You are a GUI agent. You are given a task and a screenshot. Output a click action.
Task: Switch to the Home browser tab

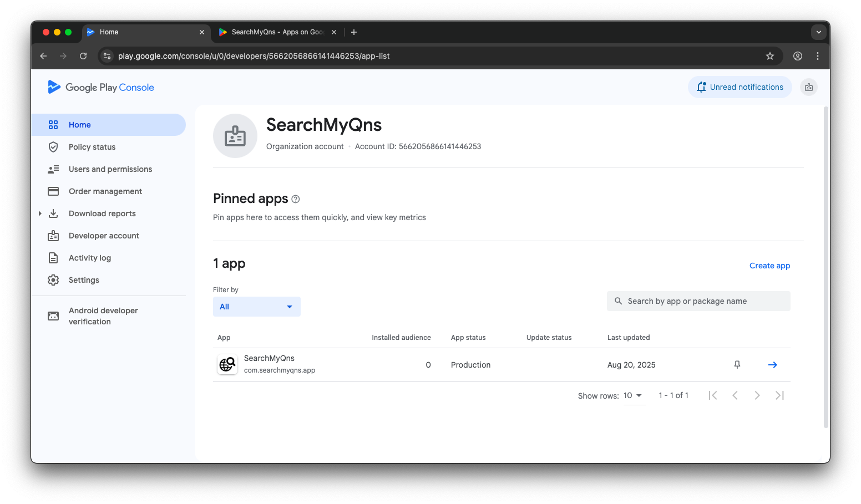[146, 32]
